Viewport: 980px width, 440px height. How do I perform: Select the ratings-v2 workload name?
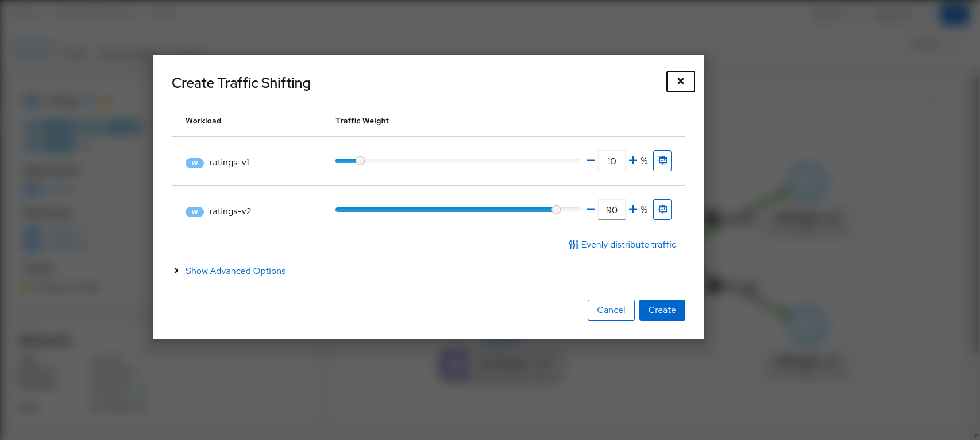230,211
